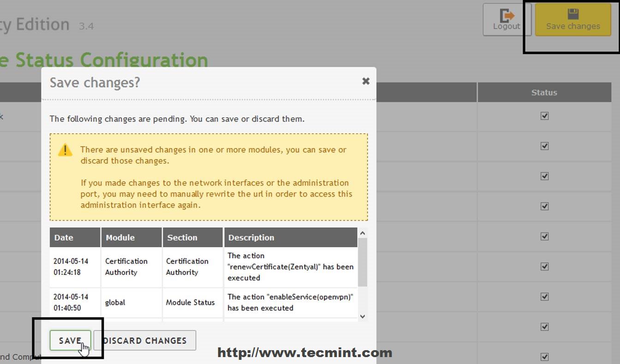The height and width of the screenshot is (364, 620).
Task: Click the yellow Save changes header button
Action: (573, 19)
